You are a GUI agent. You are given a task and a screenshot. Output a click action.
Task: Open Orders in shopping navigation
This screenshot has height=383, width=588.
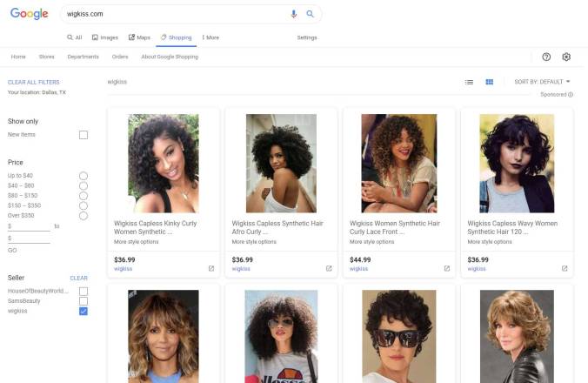point(120,57)
